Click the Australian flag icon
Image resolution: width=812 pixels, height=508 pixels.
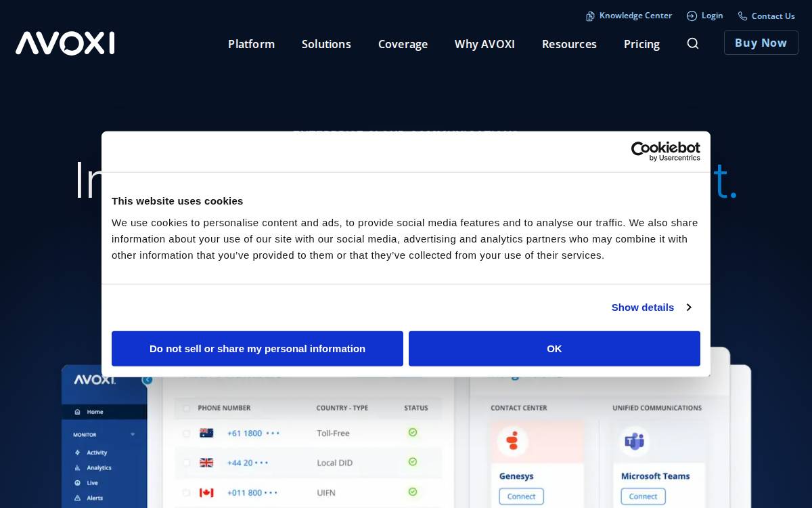(x=206, y=433)
